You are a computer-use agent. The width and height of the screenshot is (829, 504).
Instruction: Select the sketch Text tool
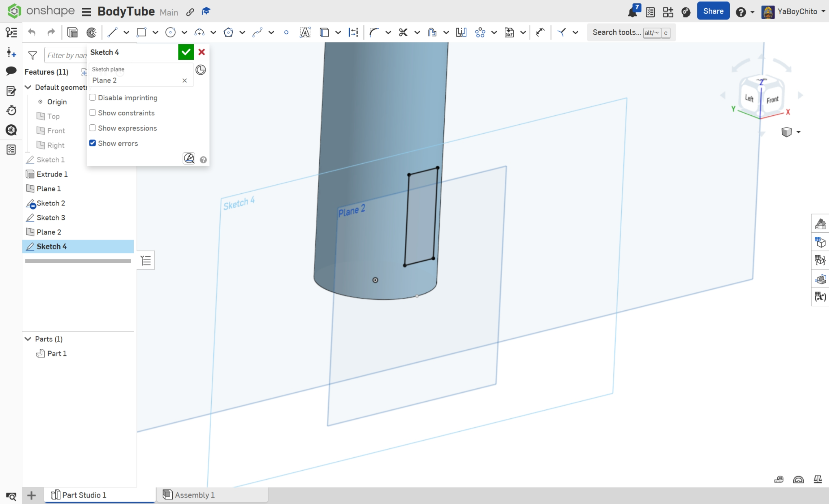coord(305,32)
